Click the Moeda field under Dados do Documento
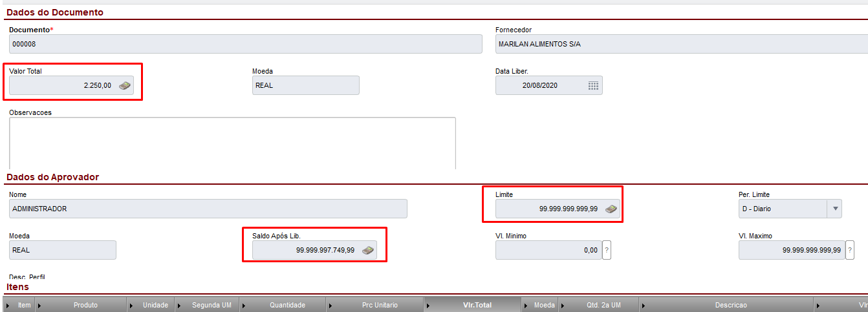This screenshot has width=868, height=312. tap(306, 85)
